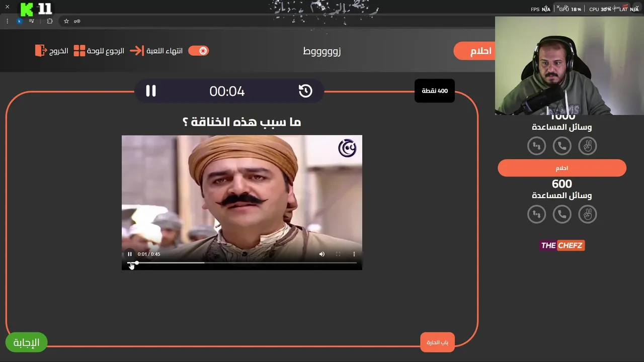Open the browser extensions puzzle icon
Viewport: 644px width, 362px height.
click(x=49, y=21)
